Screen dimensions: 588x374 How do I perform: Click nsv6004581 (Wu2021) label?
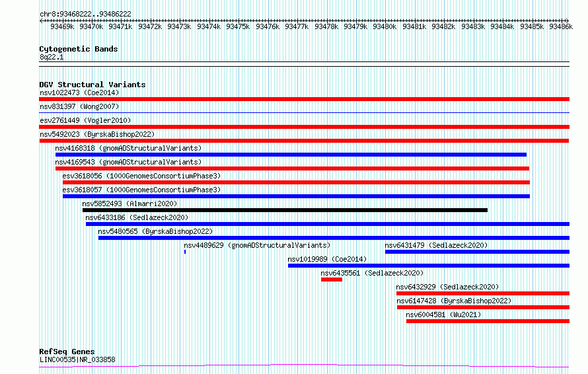(x=443, y=315)
